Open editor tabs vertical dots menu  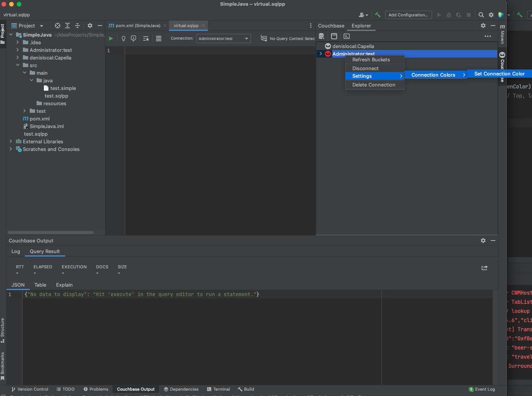point(311,26)
